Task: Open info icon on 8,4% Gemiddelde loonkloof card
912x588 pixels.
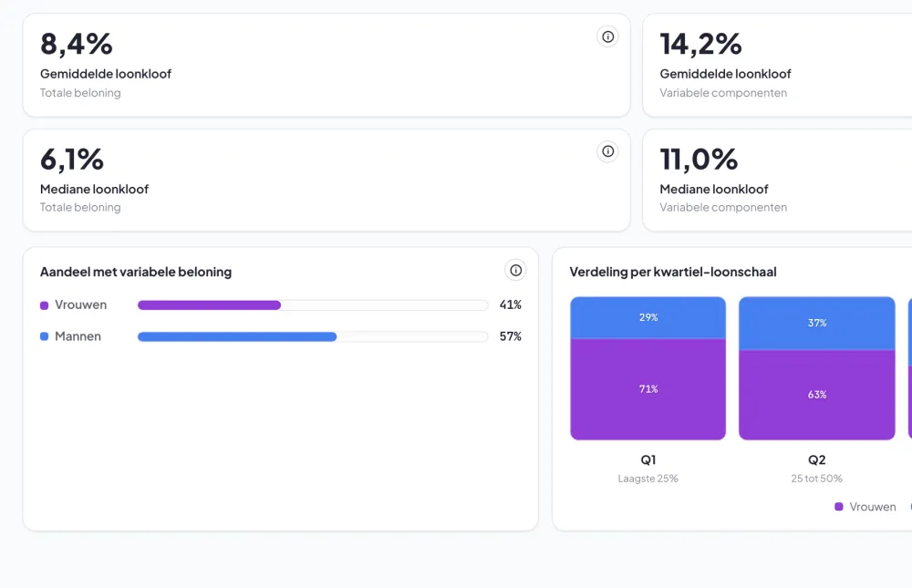Action: pos(607,36)
